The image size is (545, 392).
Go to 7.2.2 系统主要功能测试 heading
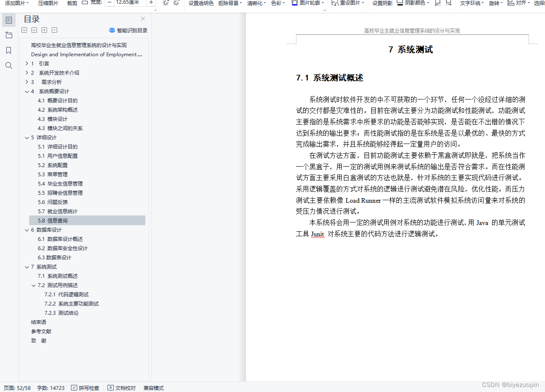[x=71, y=303]
